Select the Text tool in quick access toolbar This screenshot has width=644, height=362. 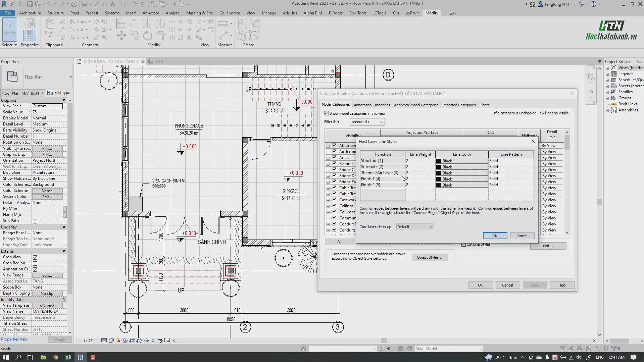pyautogui.click(x=112, y=4)
